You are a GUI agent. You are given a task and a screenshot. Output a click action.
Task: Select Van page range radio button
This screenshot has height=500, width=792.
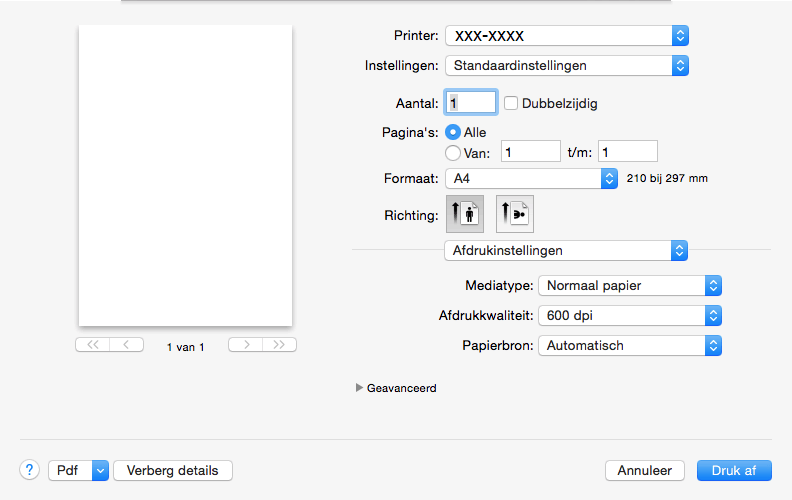[x=453, y=153]
